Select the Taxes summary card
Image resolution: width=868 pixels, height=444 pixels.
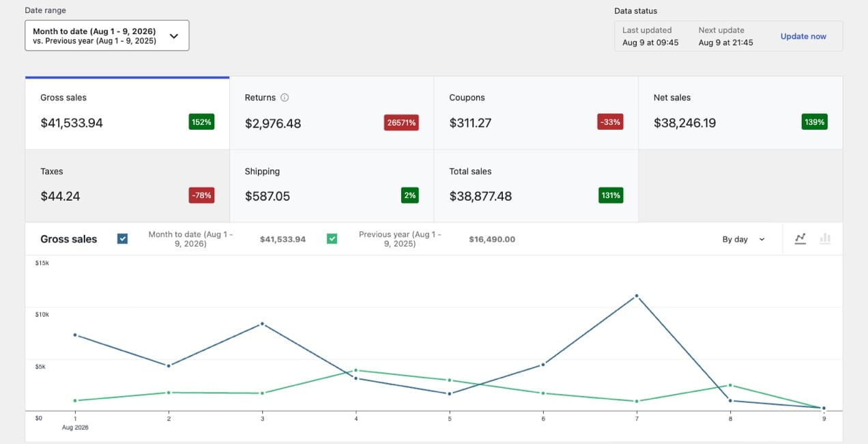pos(128,186)
